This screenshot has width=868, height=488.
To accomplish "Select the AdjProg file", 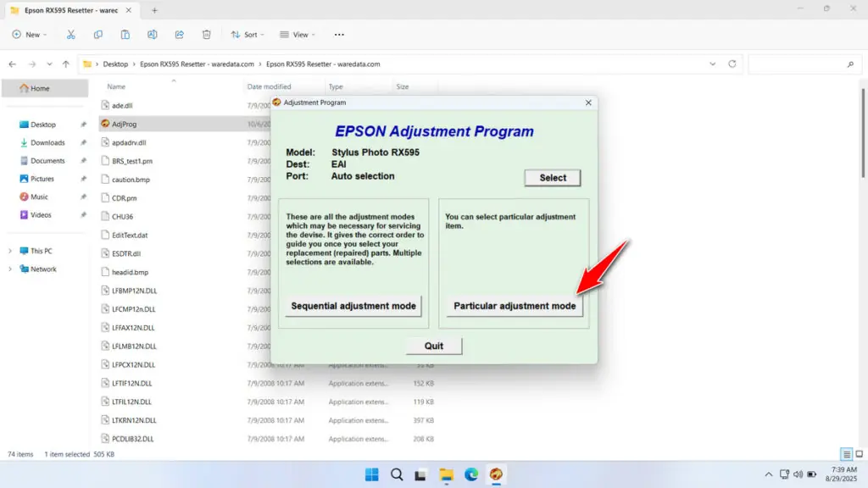I will (124, 124).
